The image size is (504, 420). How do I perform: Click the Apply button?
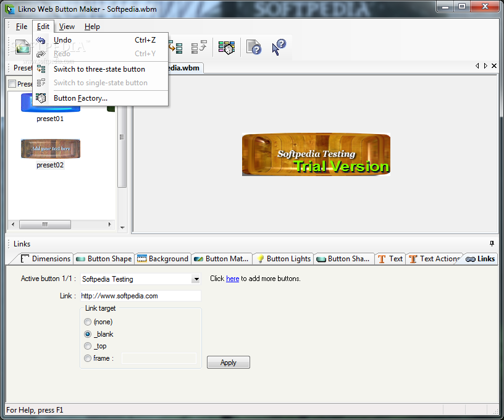(228, 363)
